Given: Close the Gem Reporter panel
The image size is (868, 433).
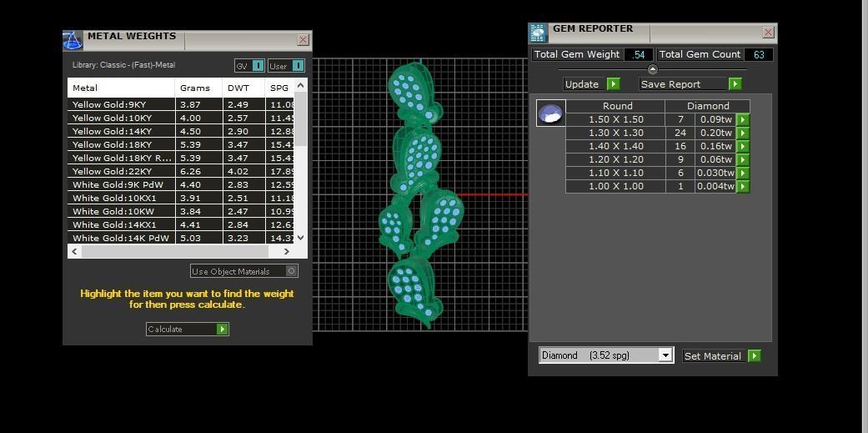Looking at the screenshot, I should tap(768, 33).
